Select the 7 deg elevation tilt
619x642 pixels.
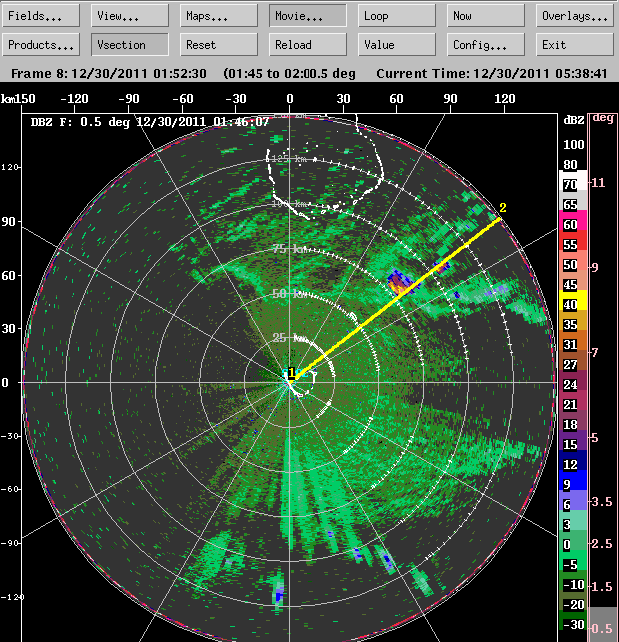pyautogui.click(x=595, y=352)
